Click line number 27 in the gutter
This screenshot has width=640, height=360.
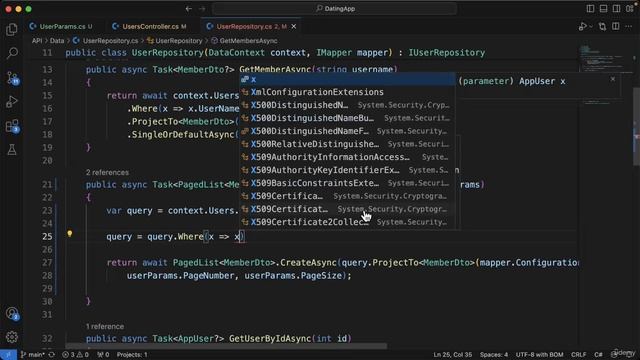47,263
